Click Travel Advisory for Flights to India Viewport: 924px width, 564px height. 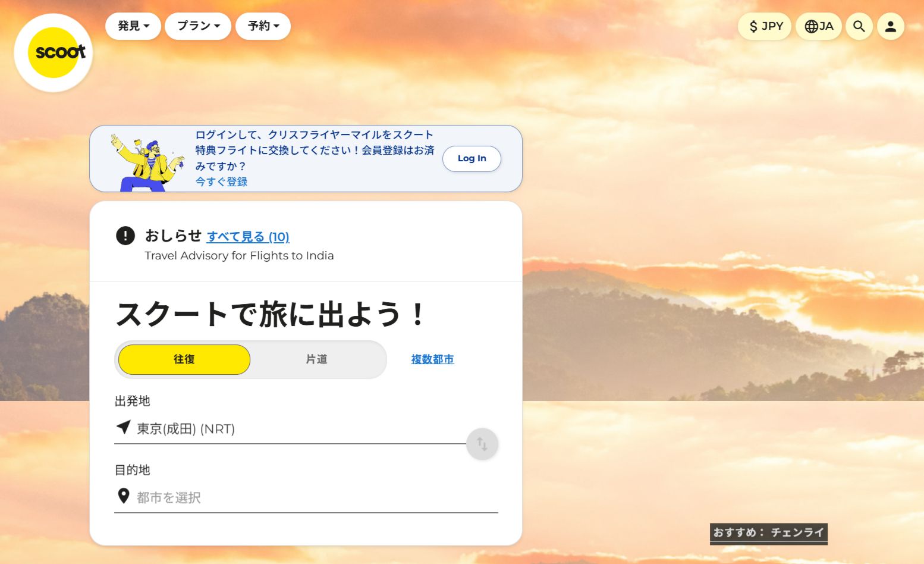(x=239, y=256)
